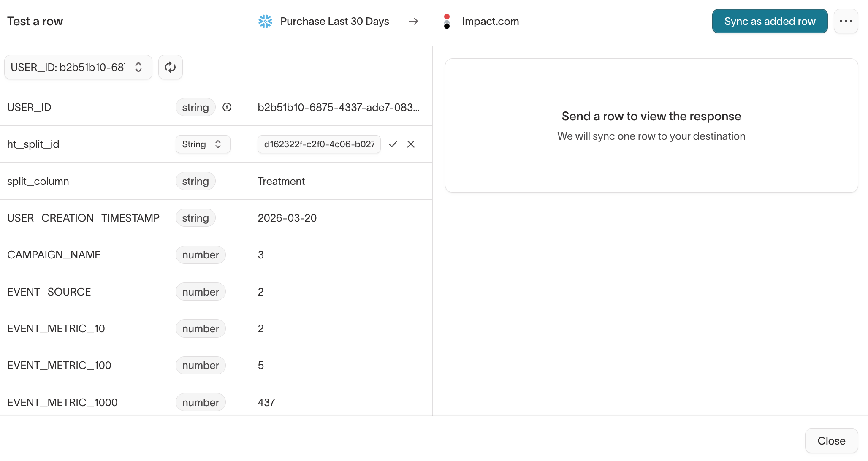Image resolution: width=868 pixels, height=461 pixels.
Task: Click the Purchase Last 30 Days label
Action: click(335, 21)
